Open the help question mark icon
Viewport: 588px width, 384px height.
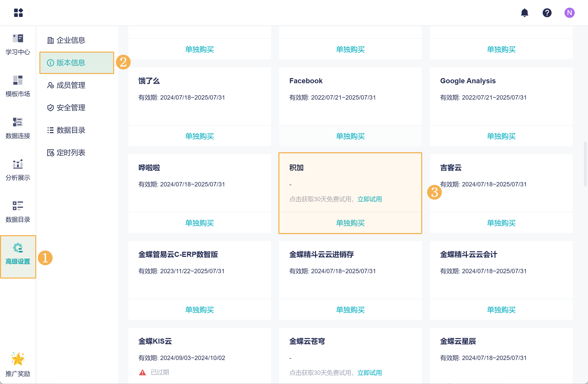[547, 13]
